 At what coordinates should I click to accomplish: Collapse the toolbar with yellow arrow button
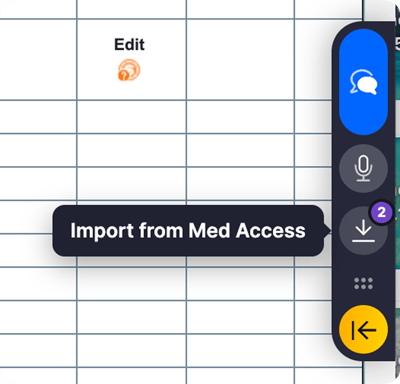point(363,330)
